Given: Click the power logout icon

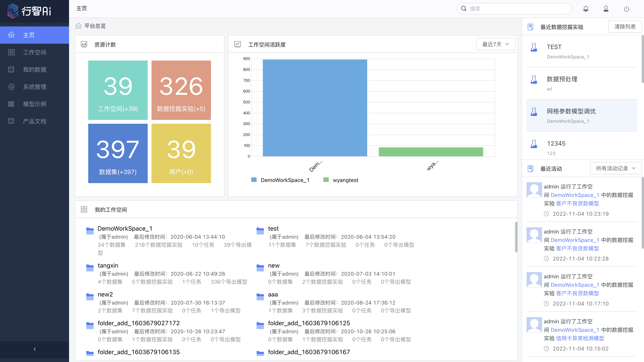Looking at the screenshot, I should 626,9.
